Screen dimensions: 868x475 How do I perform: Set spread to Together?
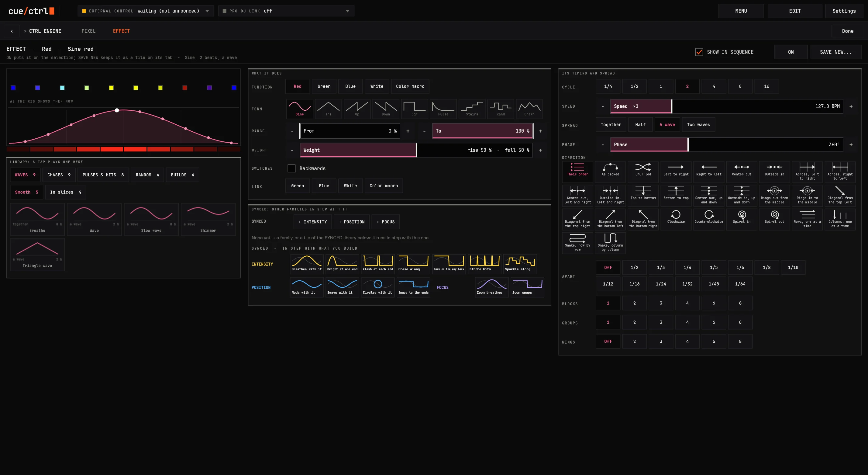coord(611,125)
